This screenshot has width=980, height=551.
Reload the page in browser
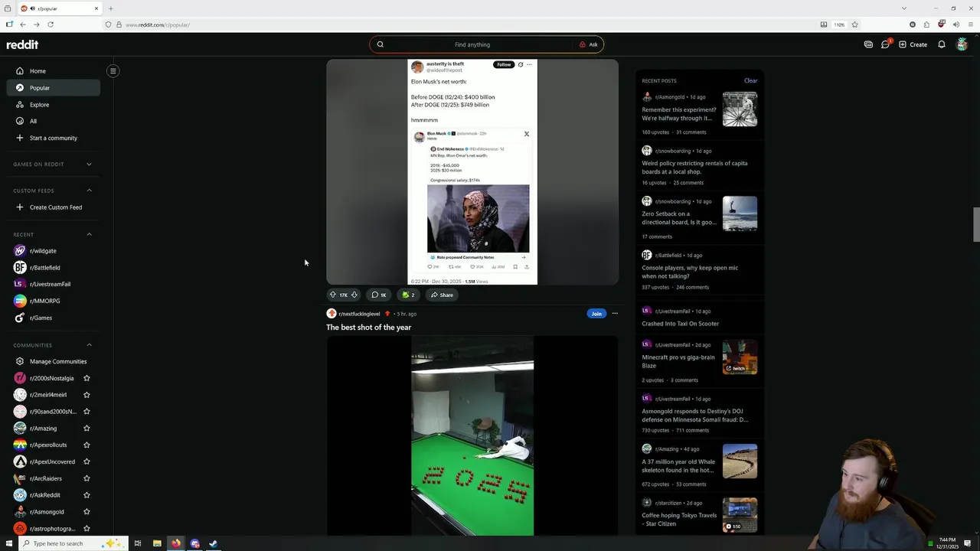point(51,24)
